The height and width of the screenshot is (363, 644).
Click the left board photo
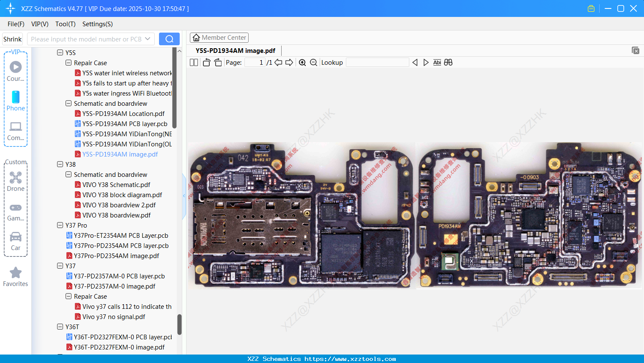[x=301, y=215]
